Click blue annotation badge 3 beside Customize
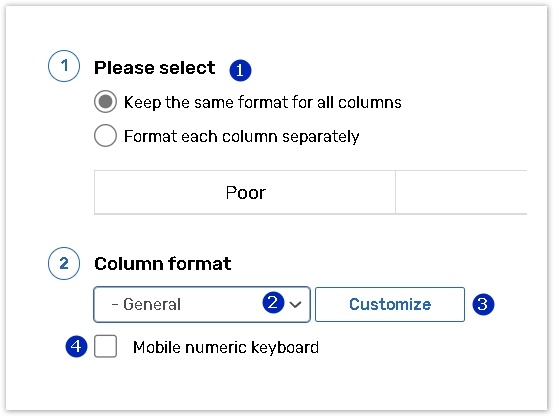553x416 pixels. (483, 304)
